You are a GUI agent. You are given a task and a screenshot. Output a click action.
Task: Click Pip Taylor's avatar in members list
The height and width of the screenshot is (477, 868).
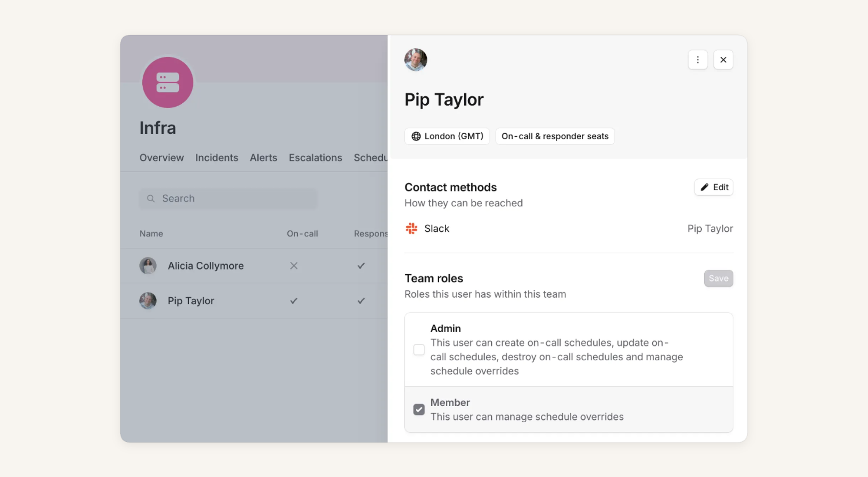148,301
